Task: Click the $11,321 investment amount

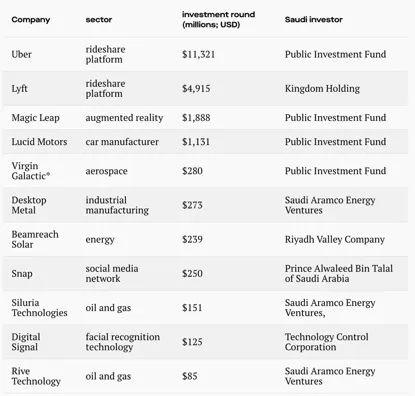Action: tap(199, 54)
